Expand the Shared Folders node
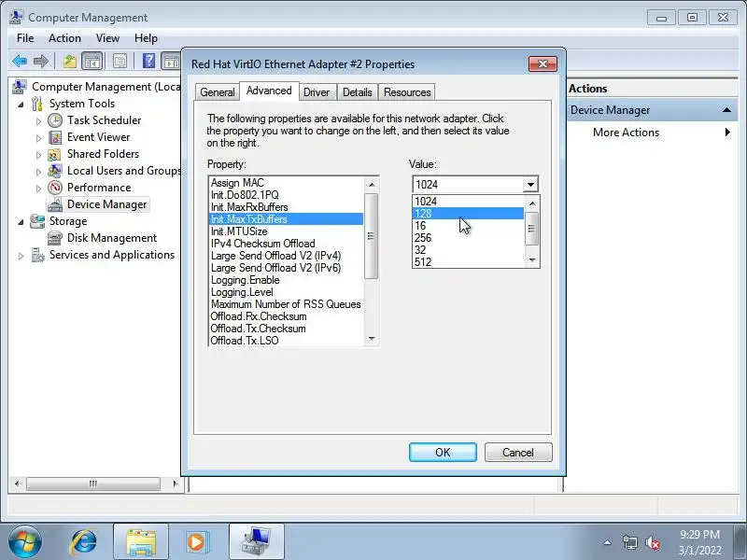 [x=38, y=155]
